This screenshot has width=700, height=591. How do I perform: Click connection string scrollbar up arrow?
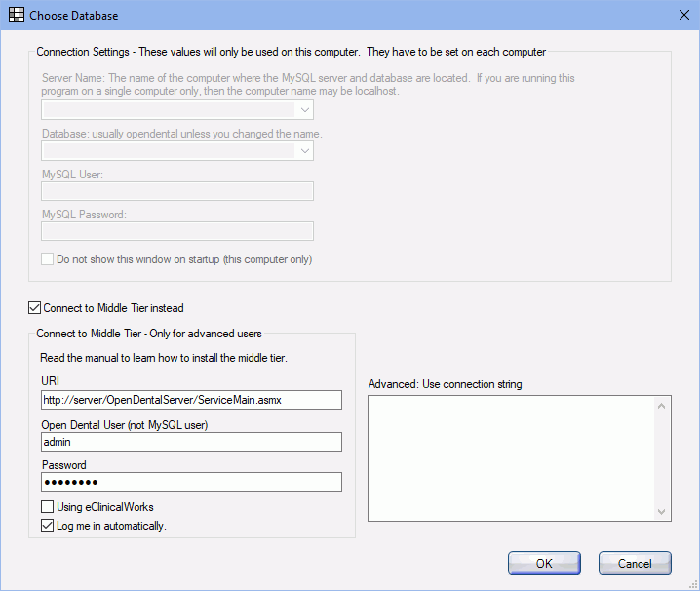(662, 406)
